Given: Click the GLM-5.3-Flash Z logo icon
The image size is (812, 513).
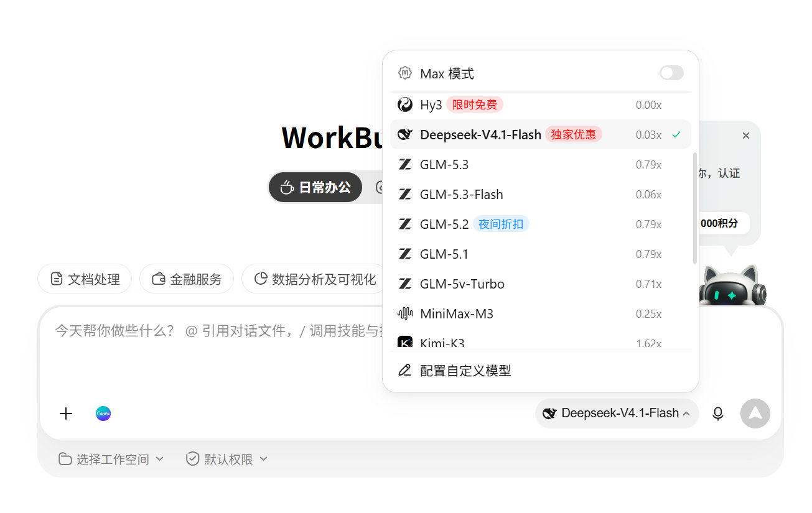Looking at the screenshot, I should click(x=405, y=194).
